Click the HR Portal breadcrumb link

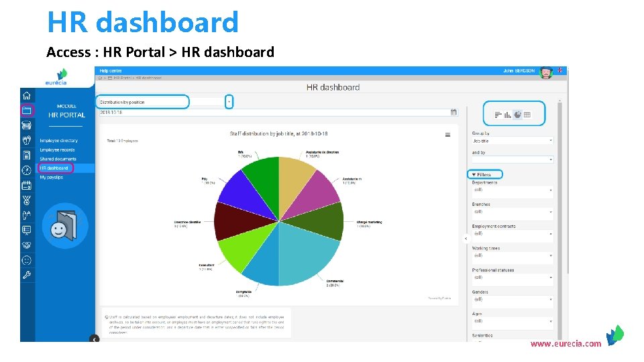coord(123,78)
